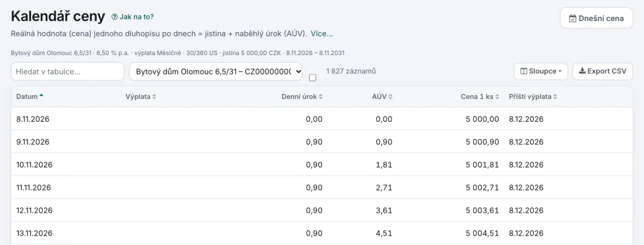644x245 pixels.
Task: Click the price cell 5 000,90
Action: [482, 142]
